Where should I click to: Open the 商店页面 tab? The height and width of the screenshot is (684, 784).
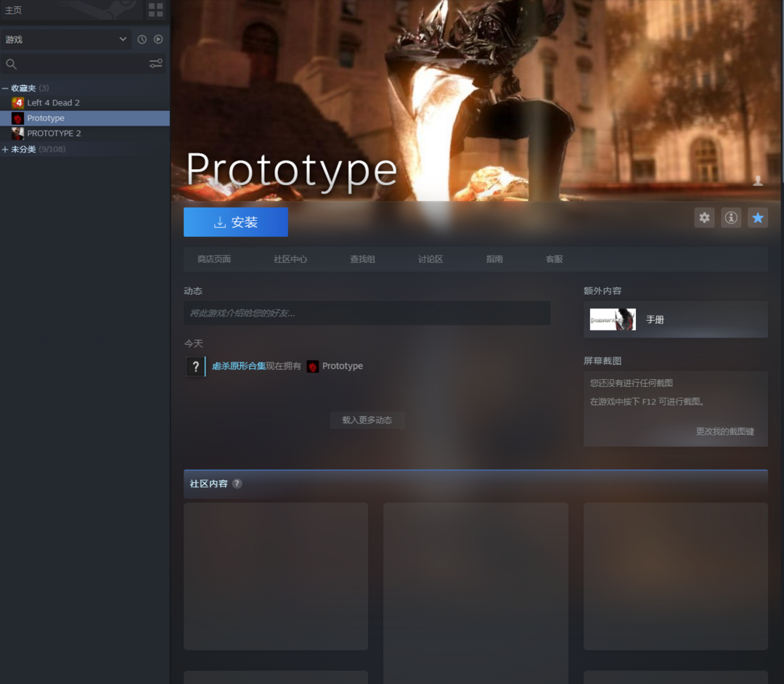click(x=214, y=259)
